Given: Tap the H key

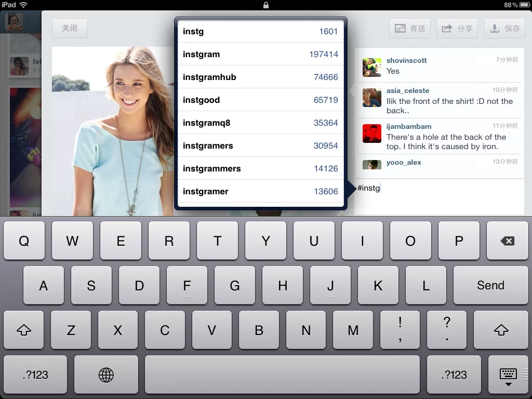Looking at the screenshot, I should pos(283,285).
